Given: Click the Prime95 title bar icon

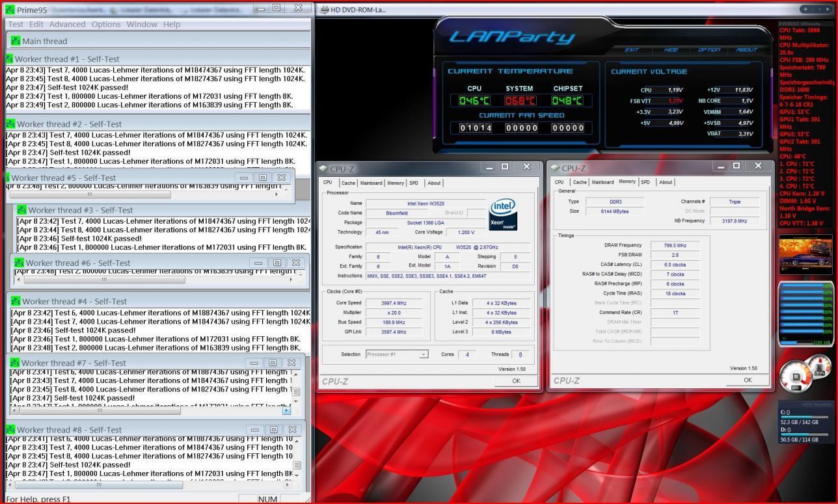Looking at the screenshot, I should [10, 9].
